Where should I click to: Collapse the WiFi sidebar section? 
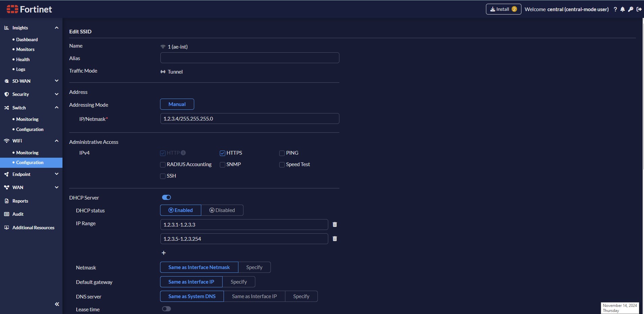pos(56,141)
